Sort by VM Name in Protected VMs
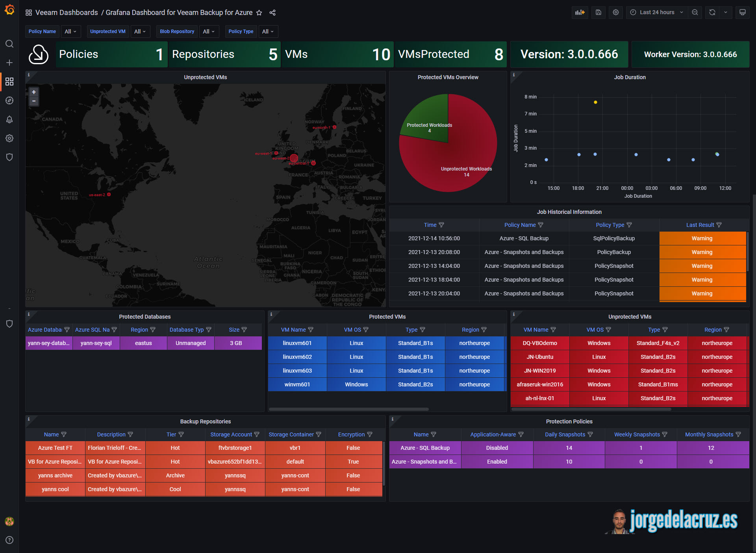The image size is (756, 553). coord(293,330)
